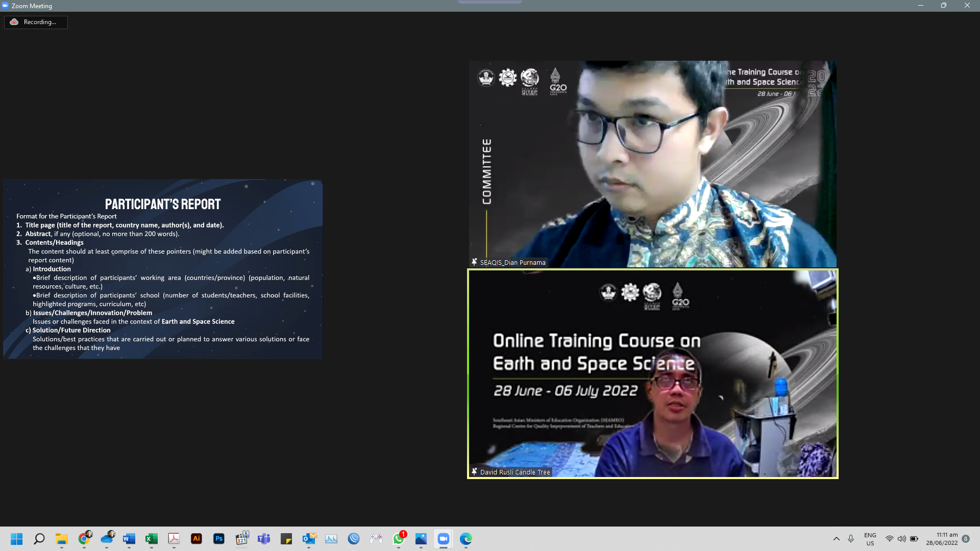
Task: Open the Zoom icon in the taskbar
Action: 443,539
